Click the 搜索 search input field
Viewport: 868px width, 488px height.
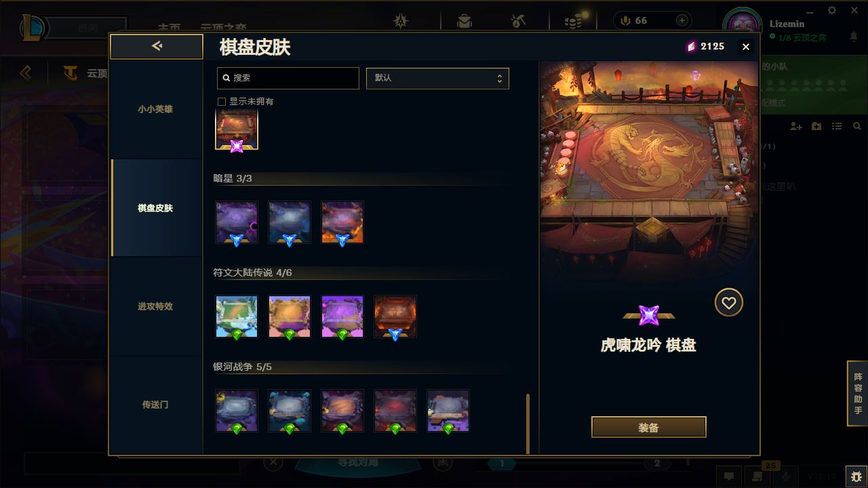click(x=288, y=78)
